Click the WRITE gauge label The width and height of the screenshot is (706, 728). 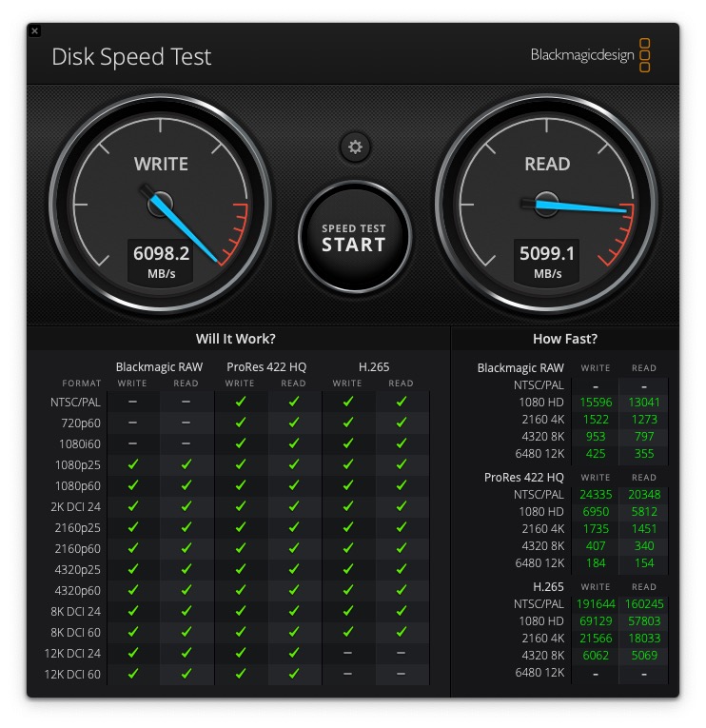click(x=161, y=164)
